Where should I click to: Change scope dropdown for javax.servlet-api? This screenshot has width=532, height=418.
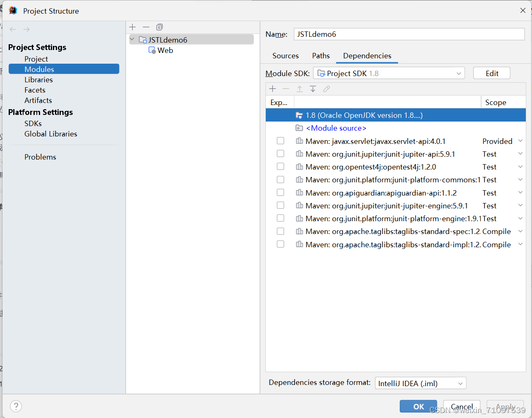520,141
